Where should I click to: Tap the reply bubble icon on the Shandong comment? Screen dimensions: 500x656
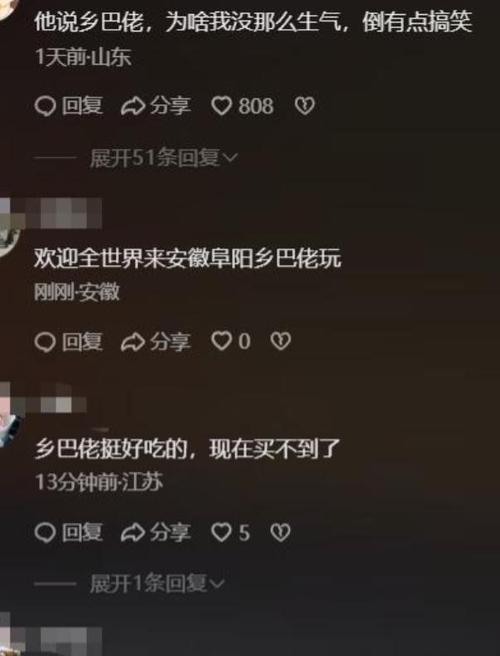(45, 106)
